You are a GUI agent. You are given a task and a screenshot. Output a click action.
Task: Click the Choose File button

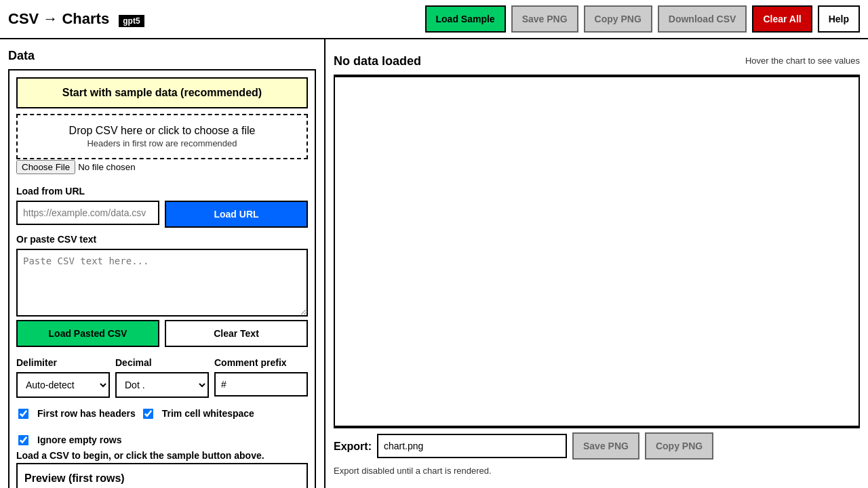45,167
